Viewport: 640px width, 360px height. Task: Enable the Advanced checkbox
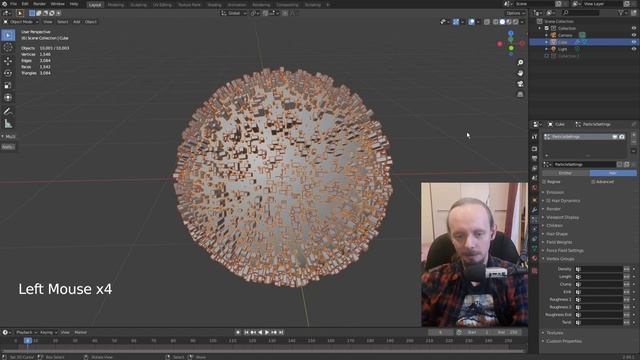pyautogui.click(x=593, y=182)
